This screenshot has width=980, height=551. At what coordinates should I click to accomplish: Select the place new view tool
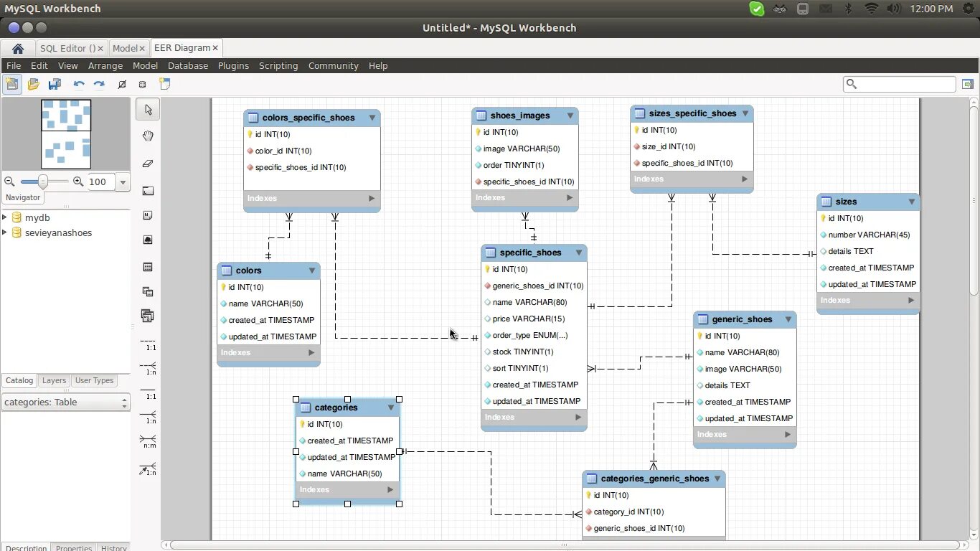pos(148,291)
